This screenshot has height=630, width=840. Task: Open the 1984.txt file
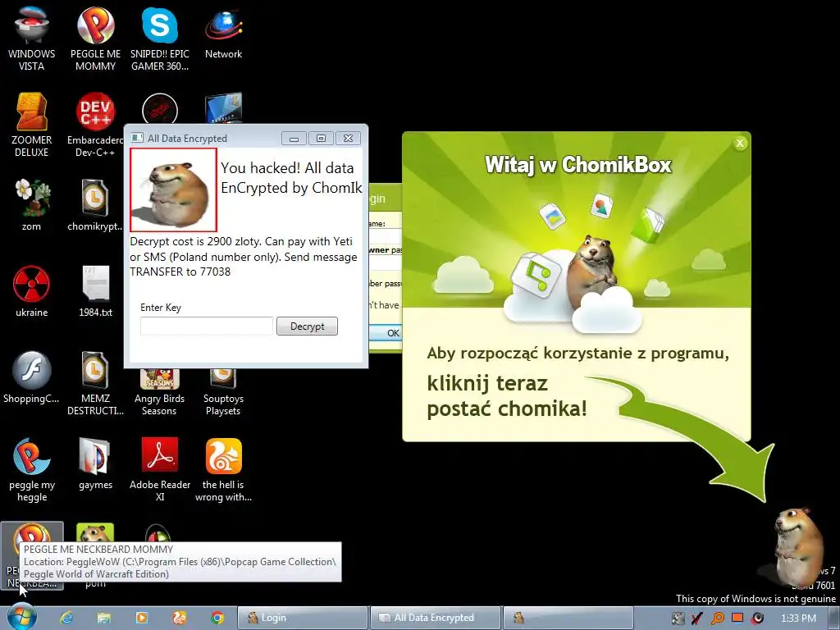[x=95, y=291]
